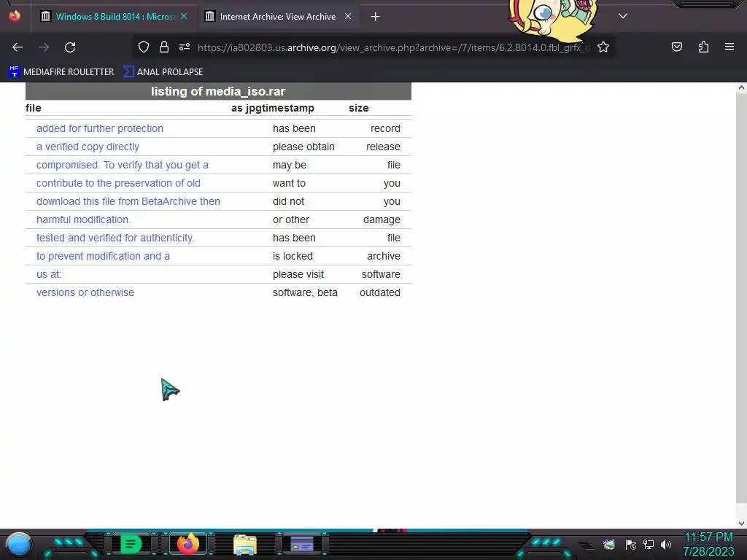Open 'versions or otherwise' link

pyautogui.click(x=85, y=292)
